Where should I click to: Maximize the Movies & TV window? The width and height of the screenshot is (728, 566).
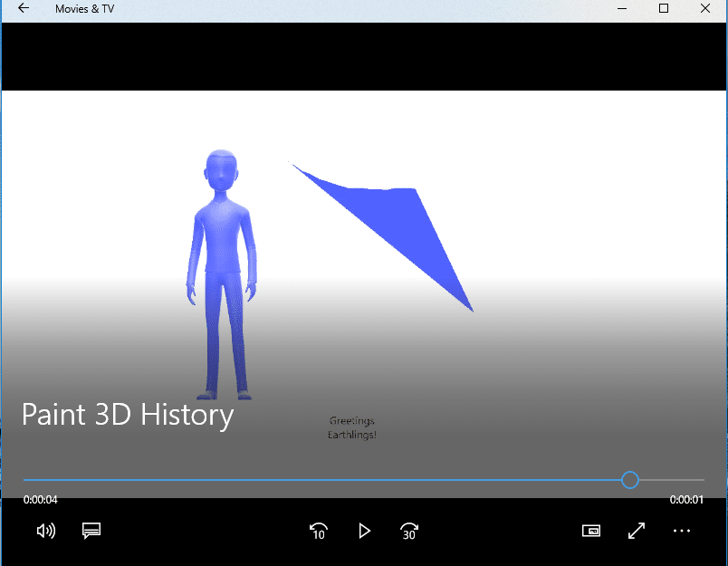click(664, 8)
